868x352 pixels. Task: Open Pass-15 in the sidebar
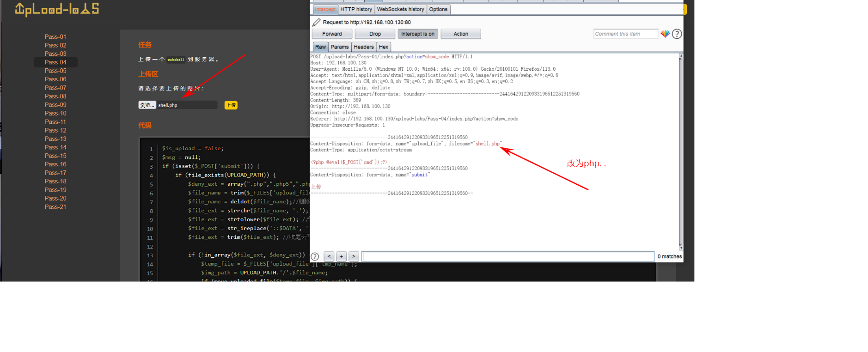pos(55,156)
